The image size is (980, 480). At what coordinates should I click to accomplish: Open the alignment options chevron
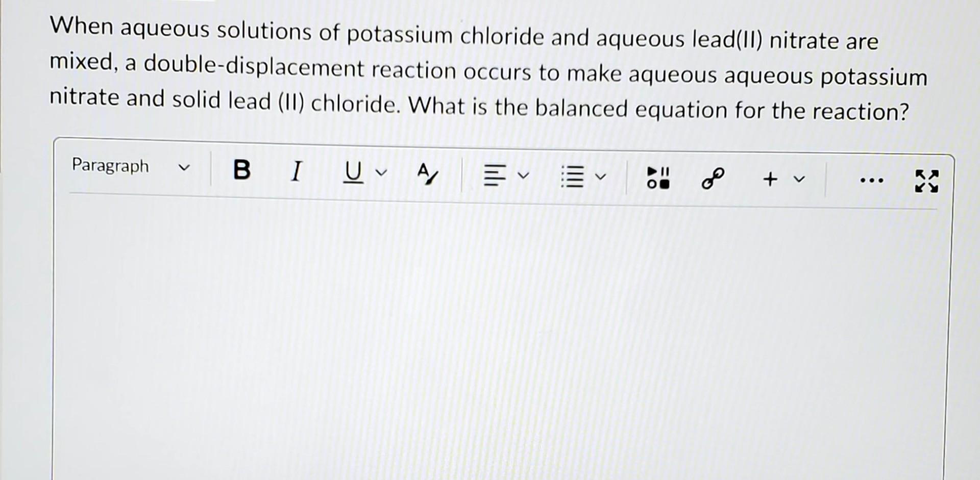pos(523,176)
